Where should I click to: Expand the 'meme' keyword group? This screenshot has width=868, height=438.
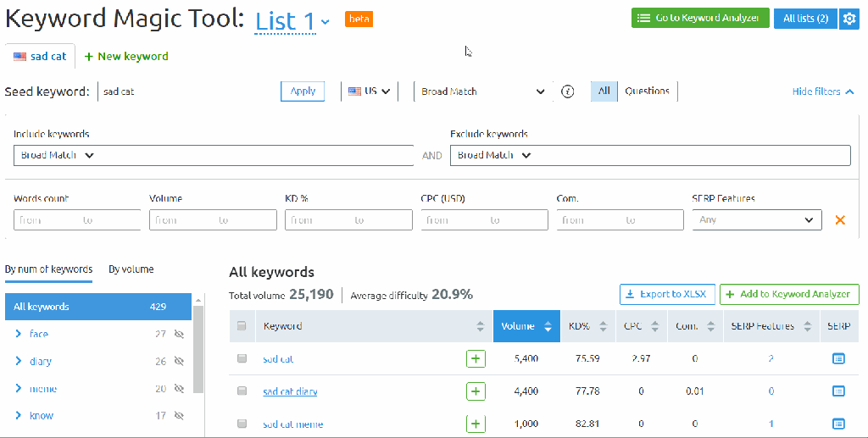[x=19, y=388]
